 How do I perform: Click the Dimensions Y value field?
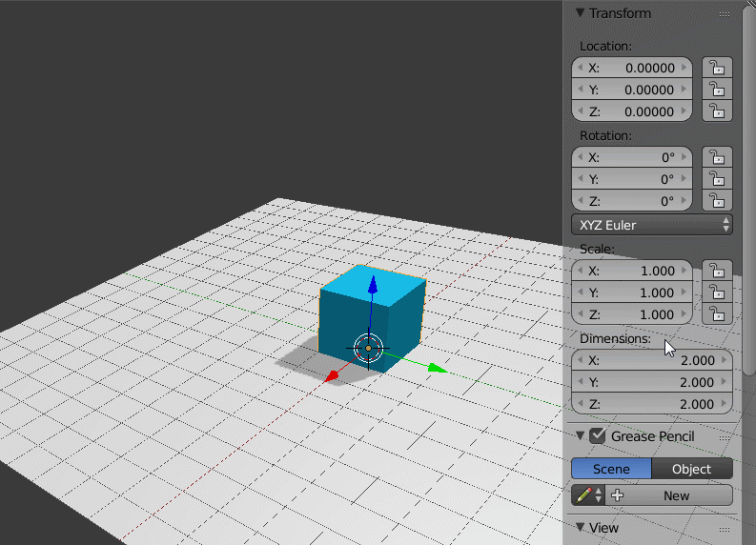[652, 382]
